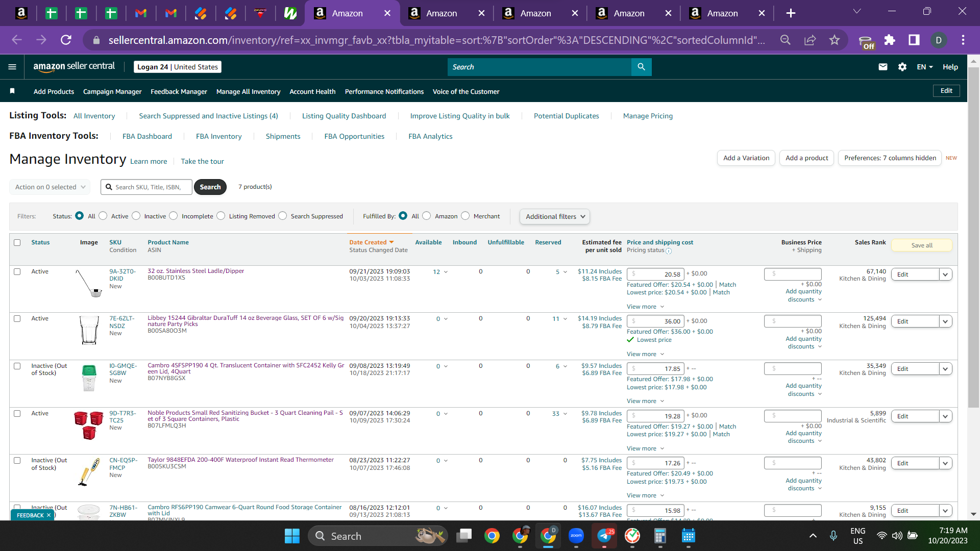Open Edit dropdown arrow for the Ladle row
Image resolution: width=980 pixels, height=551 pixels.
pos(945,274)
